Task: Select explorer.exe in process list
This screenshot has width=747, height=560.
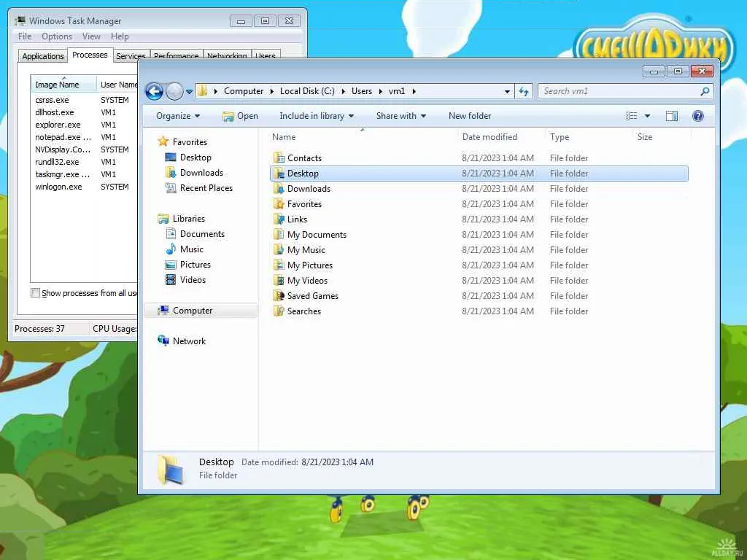Action: tap(83, 125)
